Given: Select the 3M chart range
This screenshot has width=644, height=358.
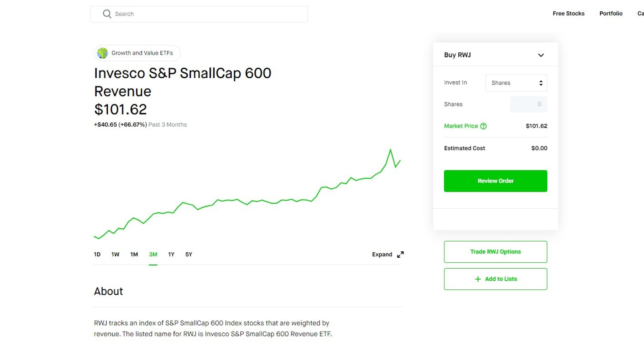Looking at the screenshot, I should (x=153, y=255).
